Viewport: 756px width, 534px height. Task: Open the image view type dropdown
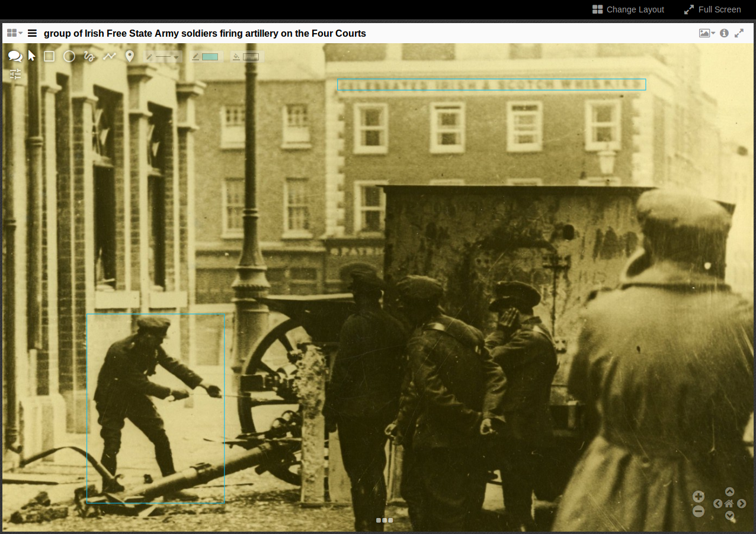tap(707, 33)
